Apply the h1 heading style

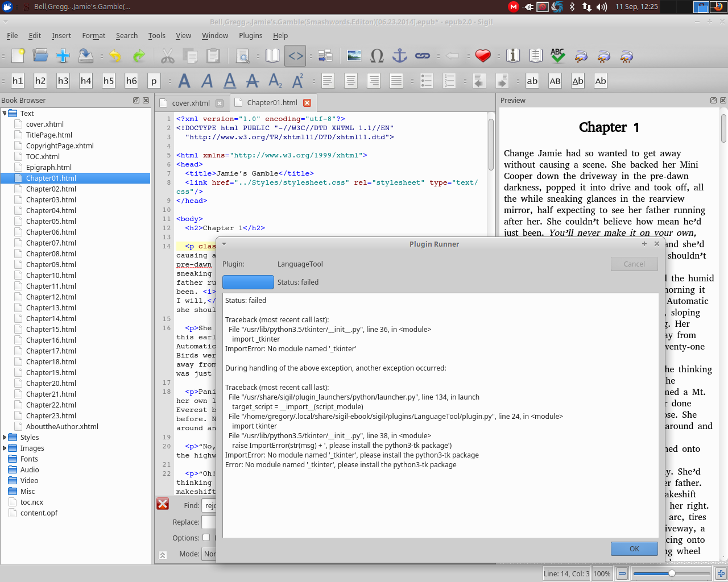18,81
